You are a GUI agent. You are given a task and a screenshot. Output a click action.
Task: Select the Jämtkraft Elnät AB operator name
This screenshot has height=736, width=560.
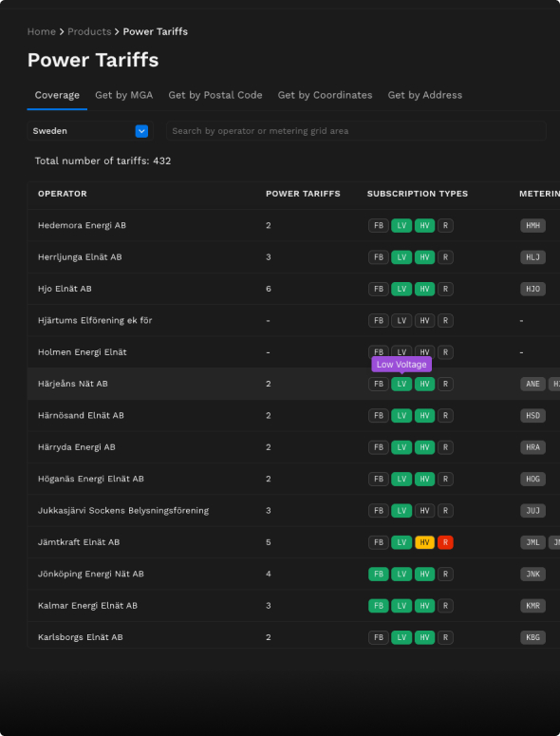(79, 542)
